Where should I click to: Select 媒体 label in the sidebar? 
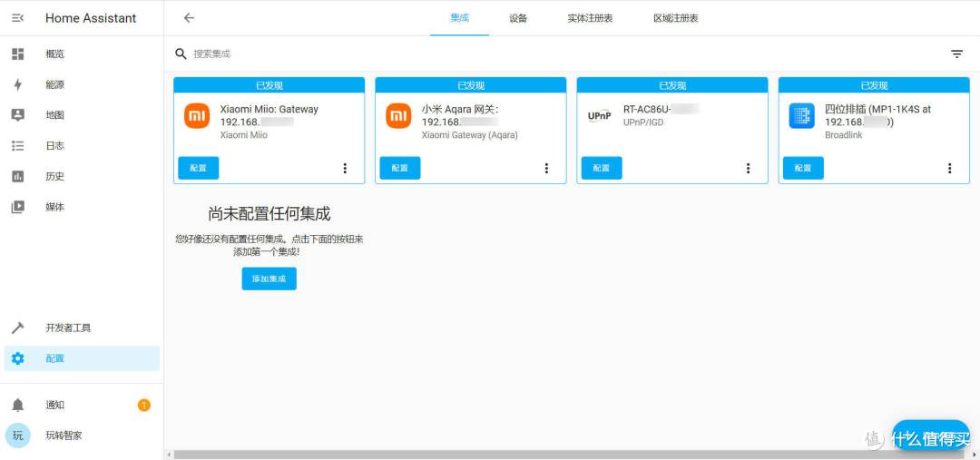(x=55, y=207)
